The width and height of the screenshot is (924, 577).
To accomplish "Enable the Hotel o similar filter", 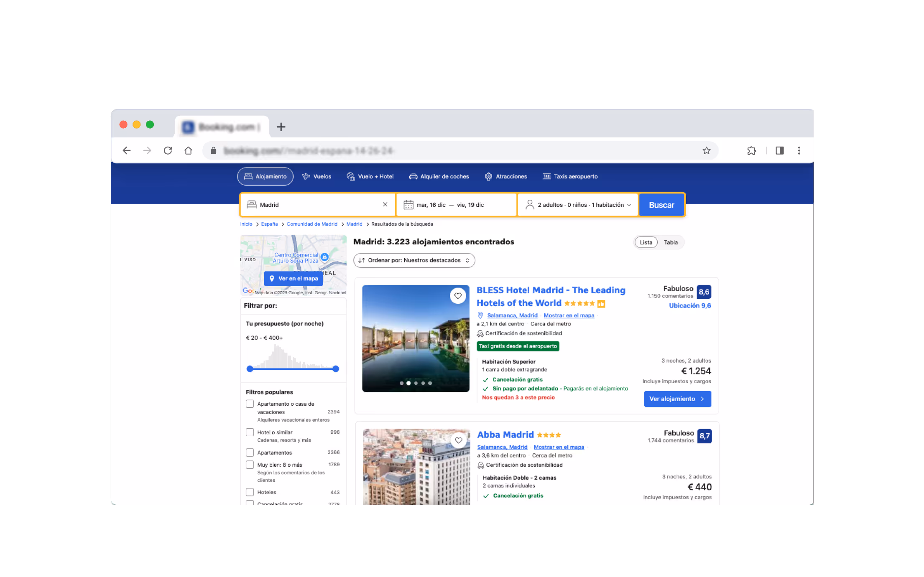I will click(x=250, y=432).
